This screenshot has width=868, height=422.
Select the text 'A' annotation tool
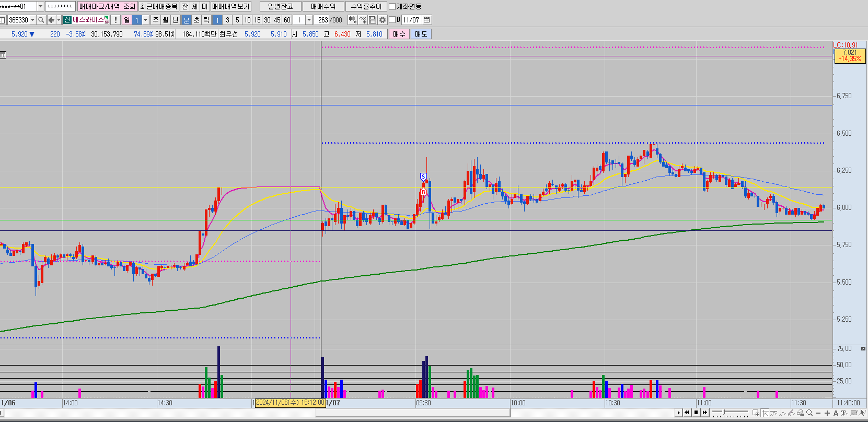(836, 413)
